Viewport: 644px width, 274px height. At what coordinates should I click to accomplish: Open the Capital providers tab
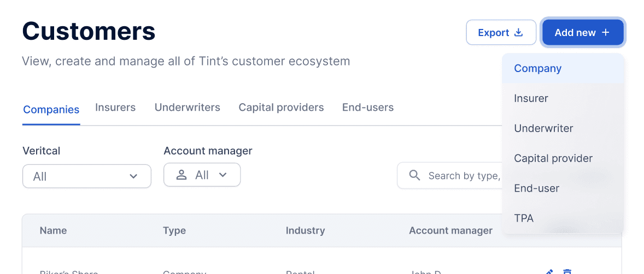pos(282,108)
